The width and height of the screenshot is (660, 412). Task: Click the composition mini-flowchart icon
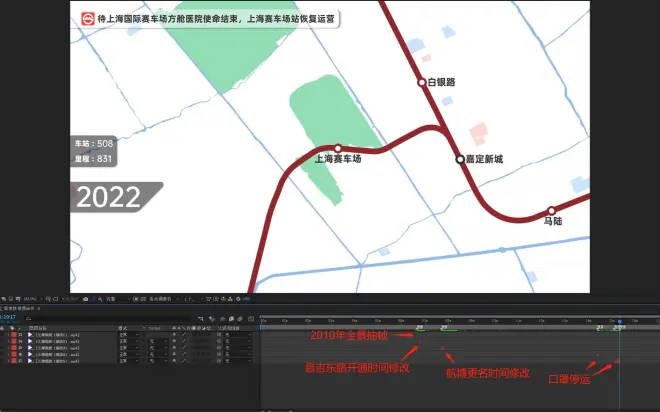coord(200,318)
